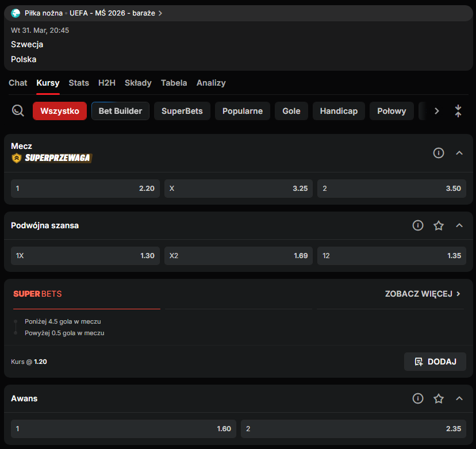Click the Kurs @ 1.20 text

(x=29, y=362)
